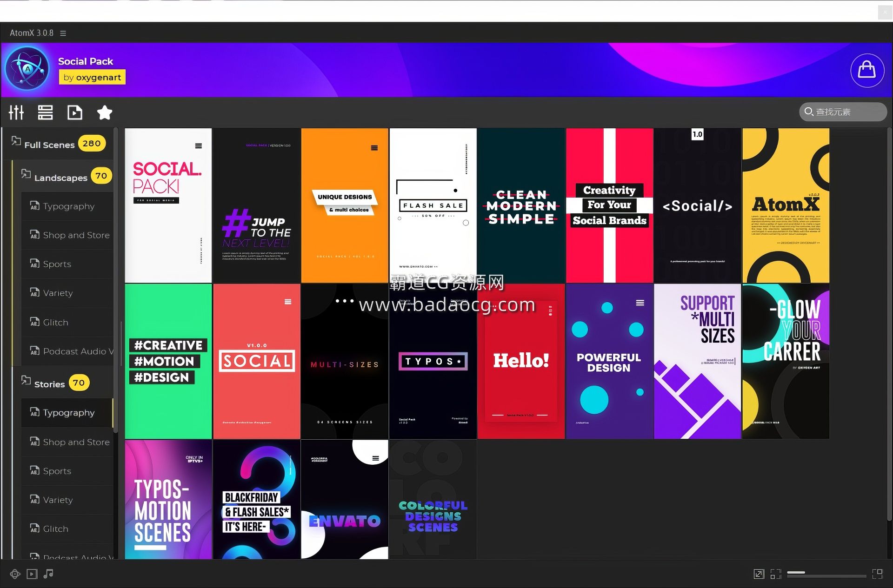Open the sliders controls panel icon
The height and width of the screenshot is (588, 893).
pyautogui.click(x=16, y=112)
